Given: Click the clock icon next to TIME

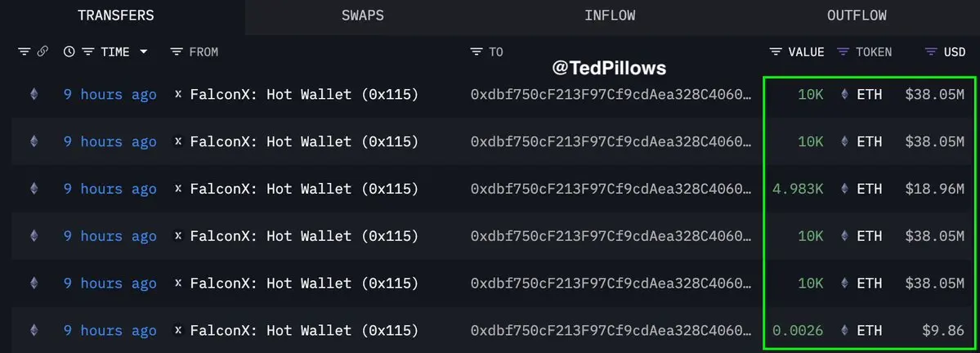Looking at the screenshot, I should coord(69,51).
